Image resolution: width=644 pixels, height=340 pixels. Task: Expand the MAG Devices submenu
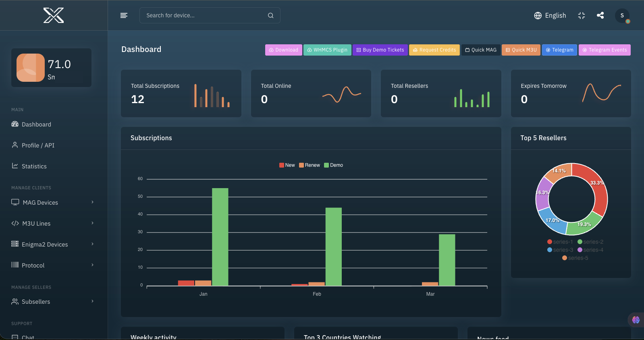[x=52, y=202]
